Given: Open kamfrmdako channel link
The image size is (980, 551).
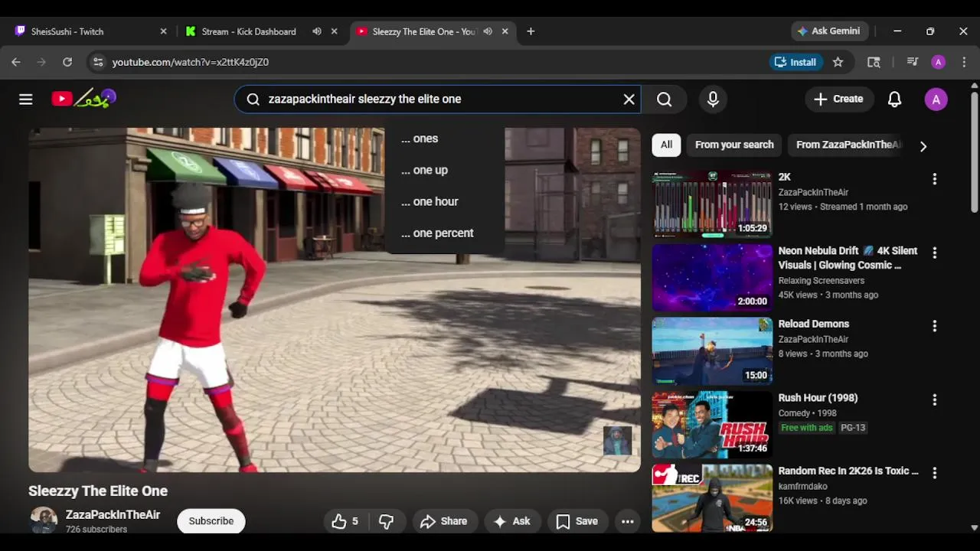Looking at the screenshot, I should tap(802, 487).
